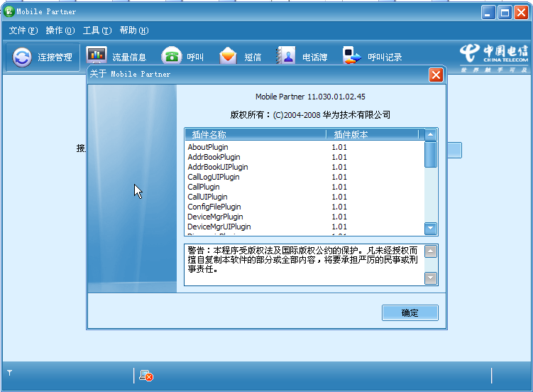Select the 呼叫 green phone icon

(172, 55)
